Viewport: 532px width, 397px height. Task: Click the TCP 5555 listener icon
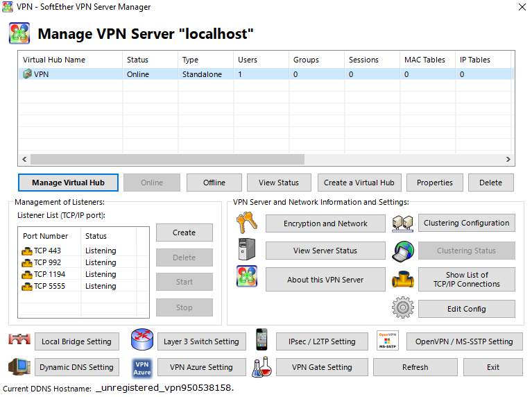pyautogui.click(x=27, y=286)
